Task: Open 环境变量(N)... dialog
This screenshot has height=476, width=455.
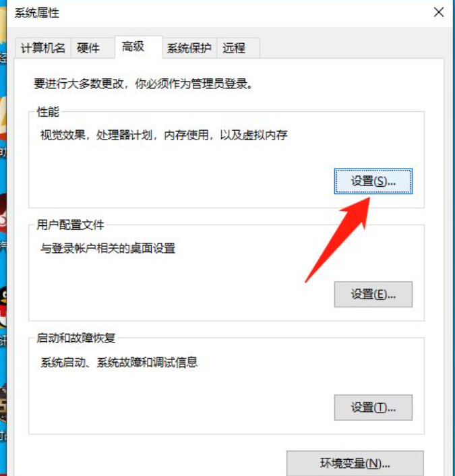Action: click(355, 463)
